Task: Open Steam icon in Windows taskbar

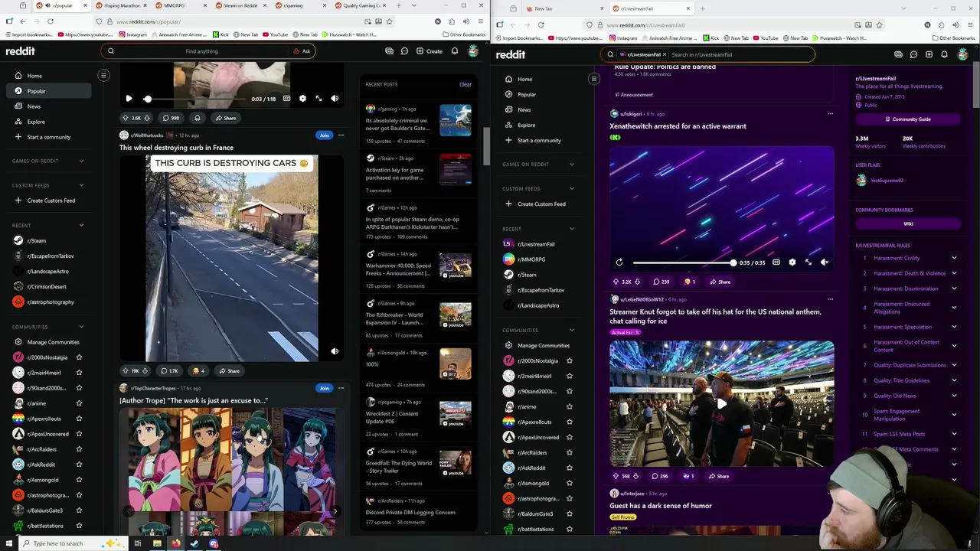Action: coord(194,543)
